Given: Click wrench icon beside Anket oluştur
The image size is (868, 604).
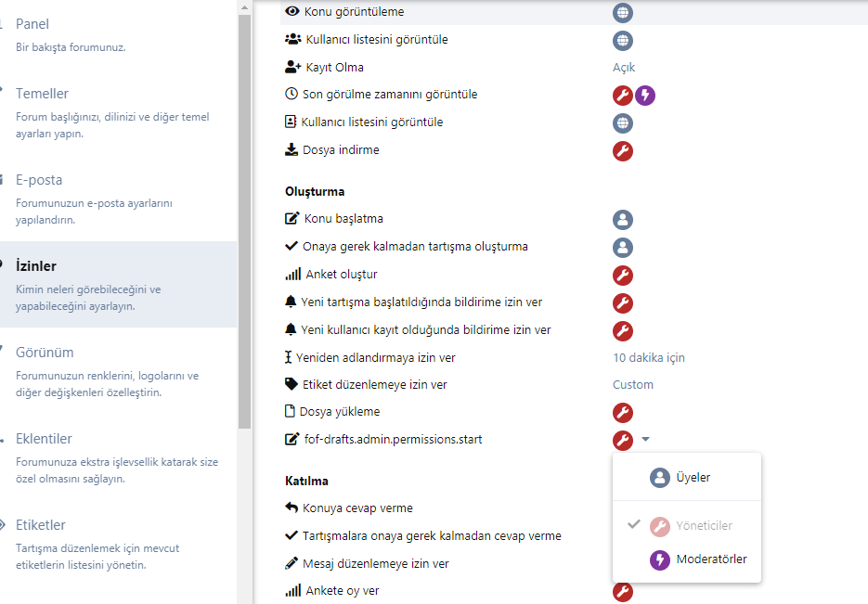Looking at the screenshot, I should [x=623, y=275].
